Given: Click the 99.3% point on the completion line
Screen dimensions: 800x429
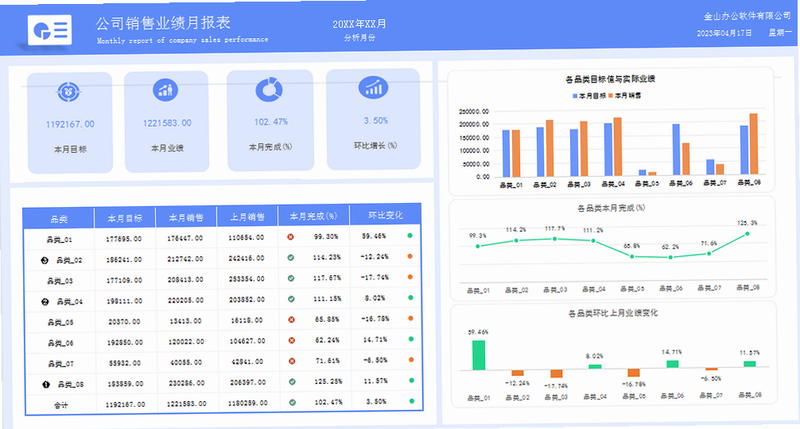Looking at the screenshot, I should (x=478, y=246).
